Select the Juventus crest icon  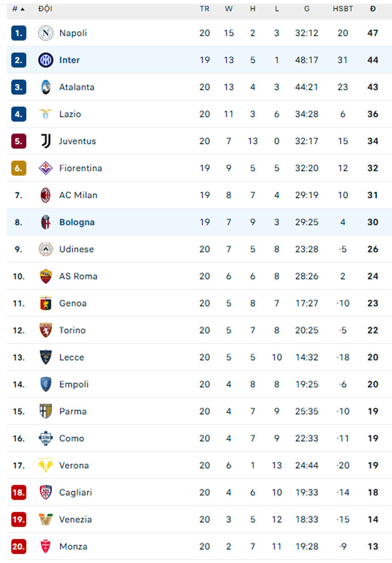[46, 141]
